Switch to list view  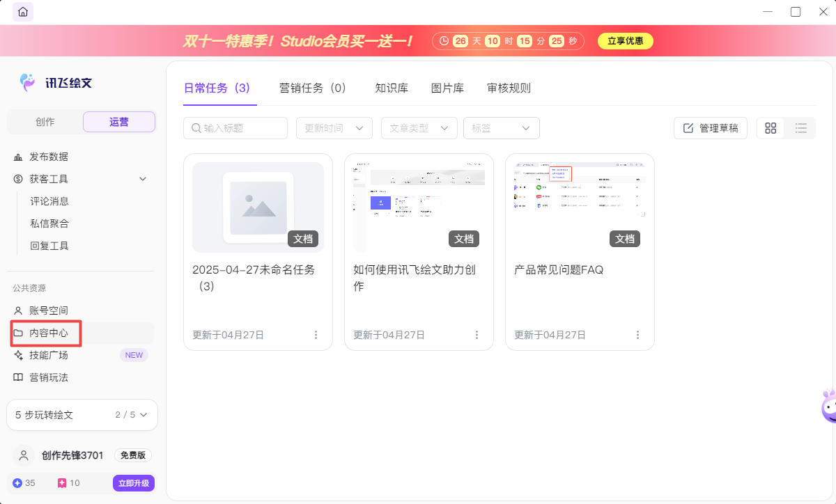coord(801,128)
